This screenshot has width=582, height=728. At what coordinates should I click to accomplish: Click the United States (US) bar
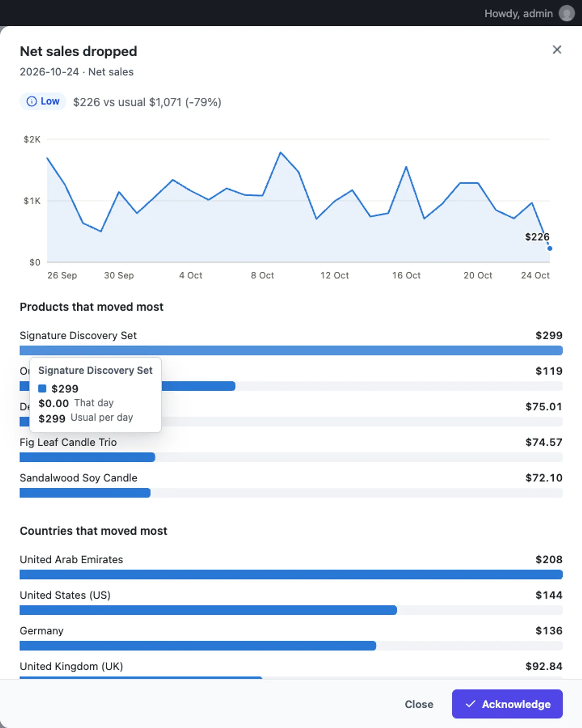click(208, 610)
